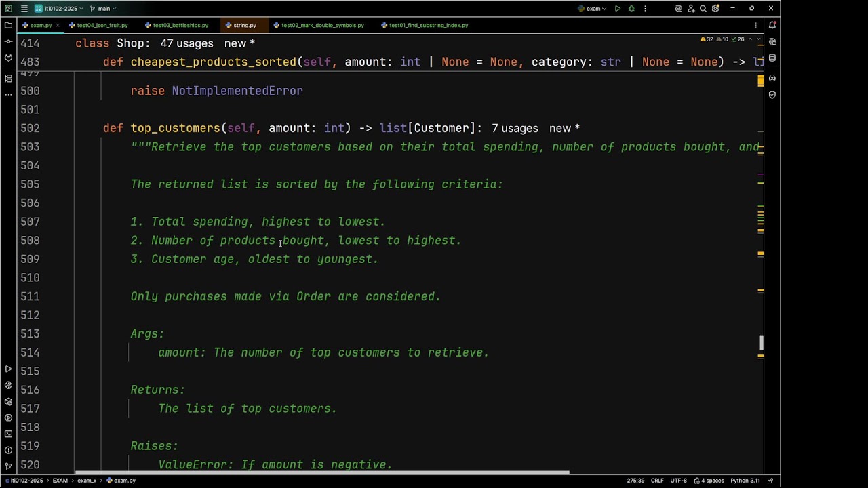The image size is (868, 488).
Task: Open the Python Packages tool window
Action: click(8, 401)
